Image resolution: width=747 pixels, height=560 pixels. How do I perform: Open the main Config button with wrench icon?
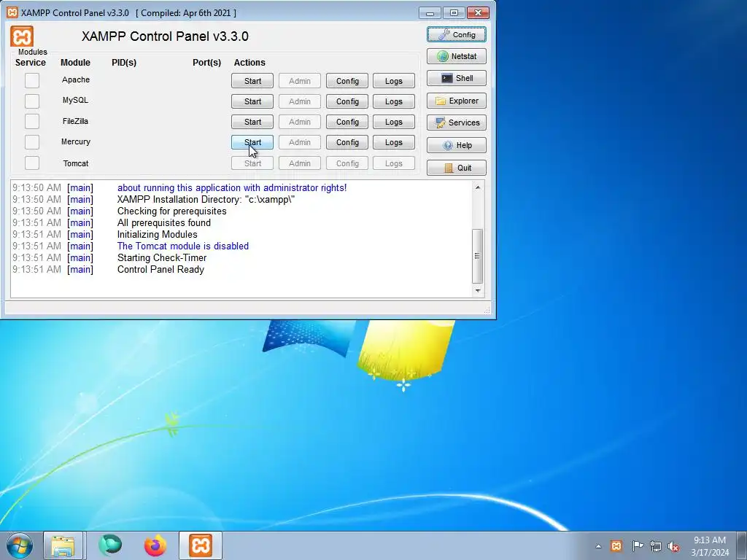pos(457,35)
